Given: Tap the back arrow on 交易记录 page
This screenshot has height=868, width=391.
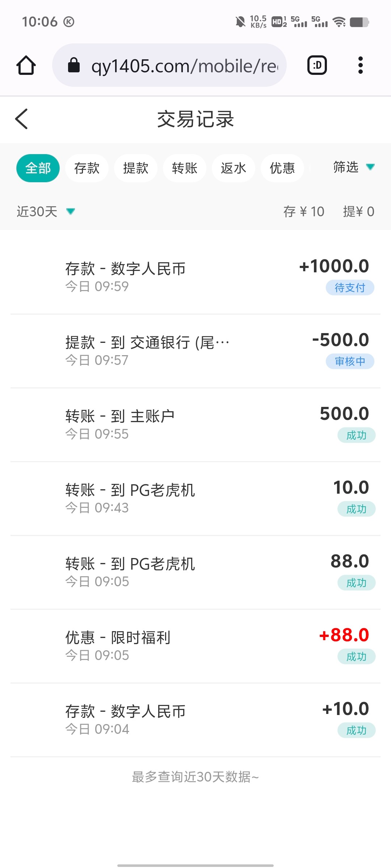Looking at the screenshot, I should point(22,119).
